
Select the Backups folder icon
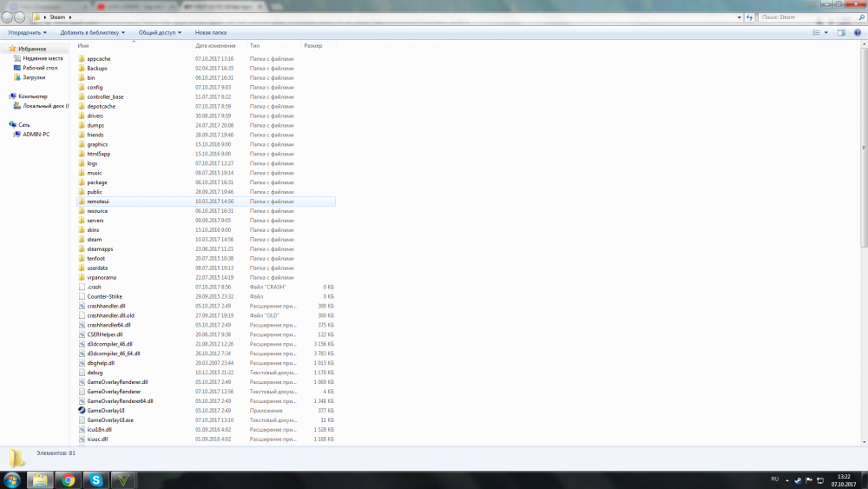point(82,68)
